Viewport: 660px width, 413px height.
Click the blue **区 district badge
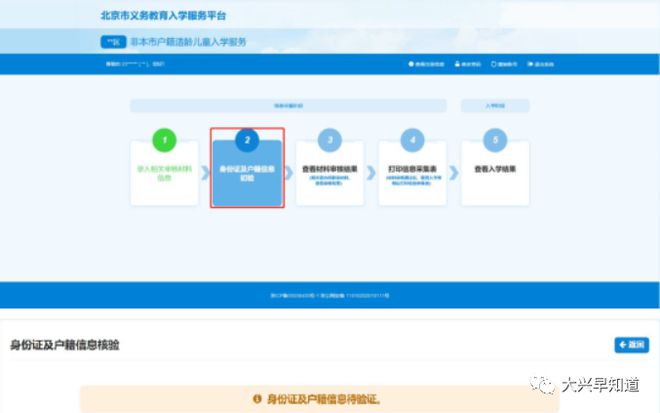pos(113,42)
